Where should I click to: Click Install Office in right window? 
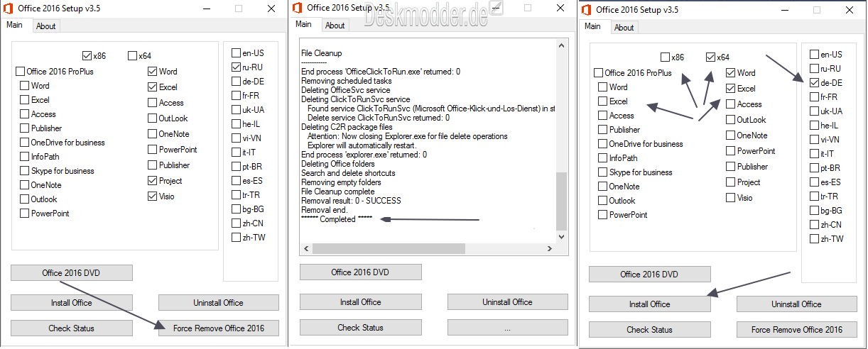[650, 304]
